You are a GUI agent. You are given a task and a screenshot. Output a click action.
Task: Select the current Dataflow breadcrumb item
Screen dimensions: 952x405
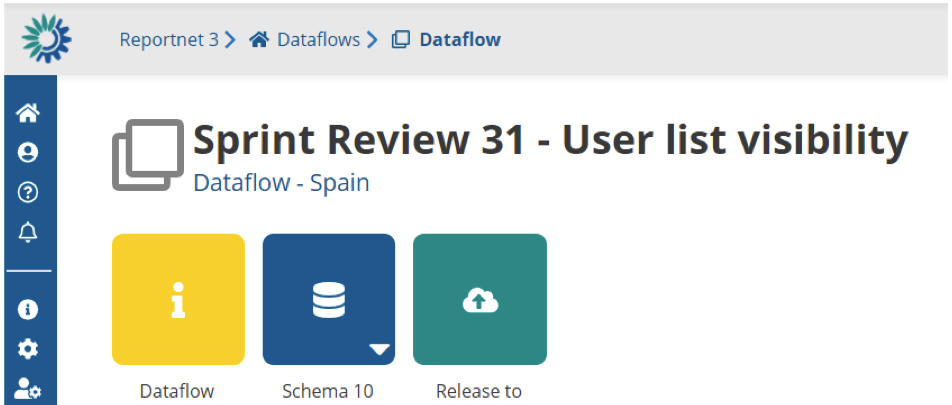click(x=459, y=40)
